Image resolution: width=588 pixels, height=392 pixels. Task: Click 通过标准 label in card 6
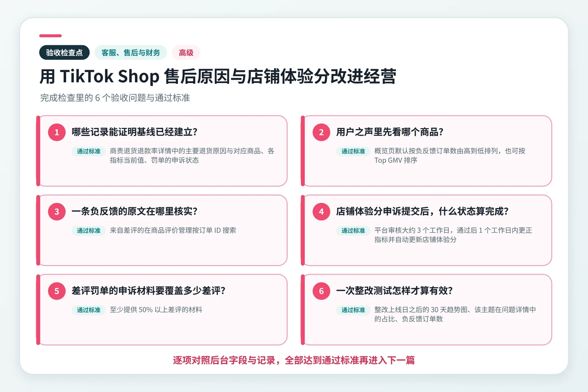pos(353,310)
